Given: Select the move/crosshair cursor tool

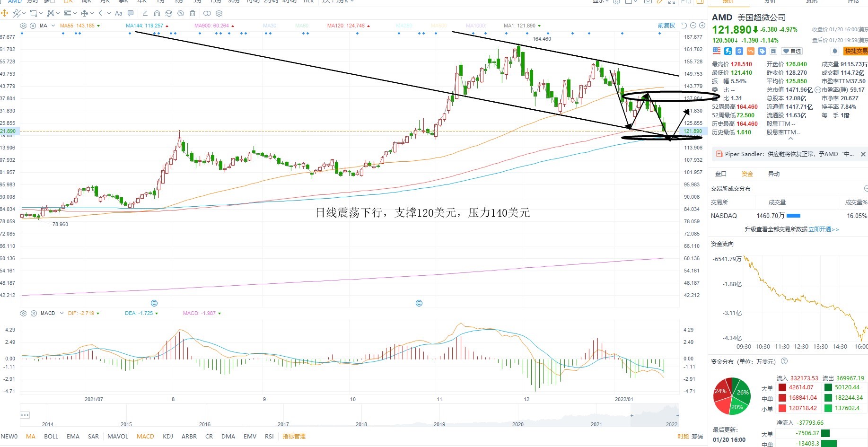Looking at the screenshot, I should [5, 13].
